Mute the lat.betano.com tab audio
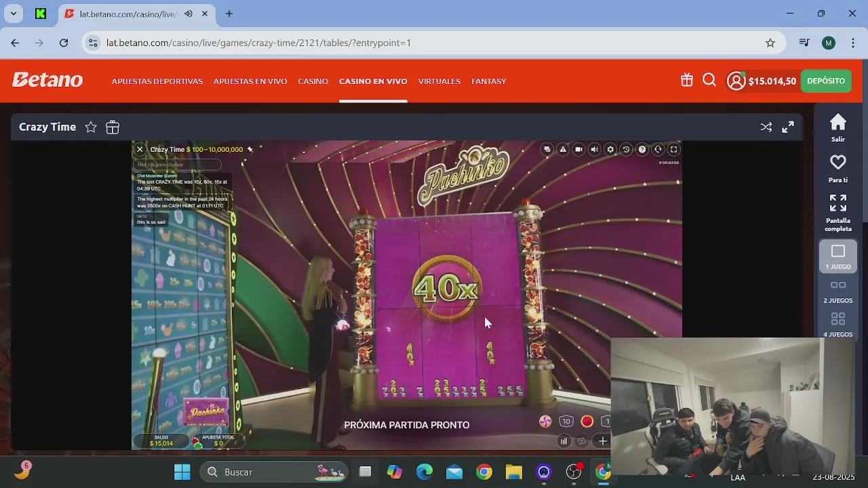The height and width of the screenshot is (488, 868). [x=189, y=14]
